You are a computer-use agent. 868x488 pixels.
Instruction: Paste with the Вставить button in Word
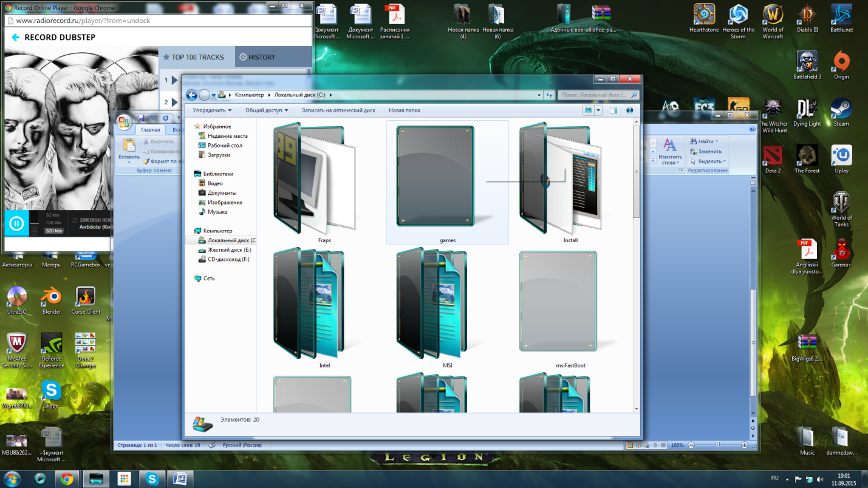pyautogui.click(x=129, y=151)
